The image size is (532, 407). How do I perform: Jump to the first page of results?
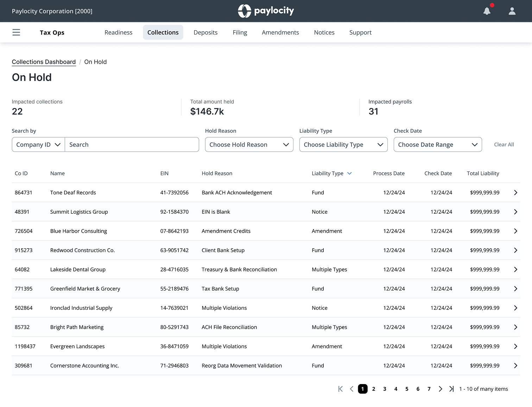coord(340,389)
